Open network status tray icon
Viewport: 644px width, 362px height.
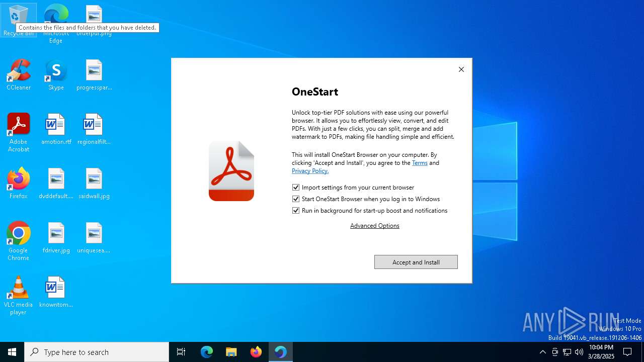click(567, 352)
